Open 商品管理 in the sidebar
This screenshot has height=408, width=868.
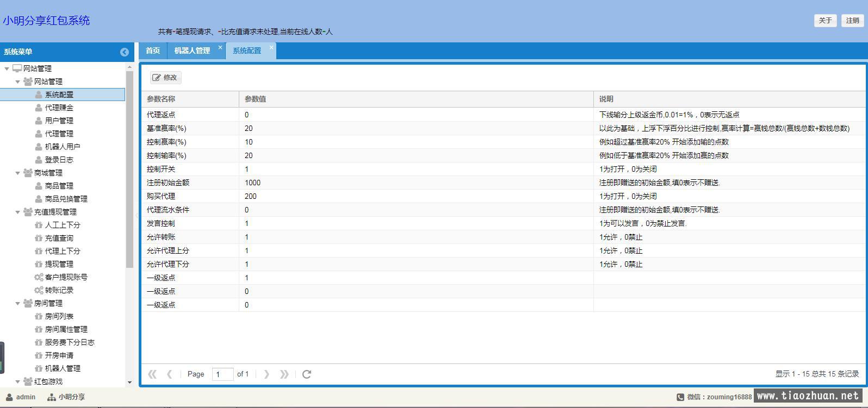point(59,186)
